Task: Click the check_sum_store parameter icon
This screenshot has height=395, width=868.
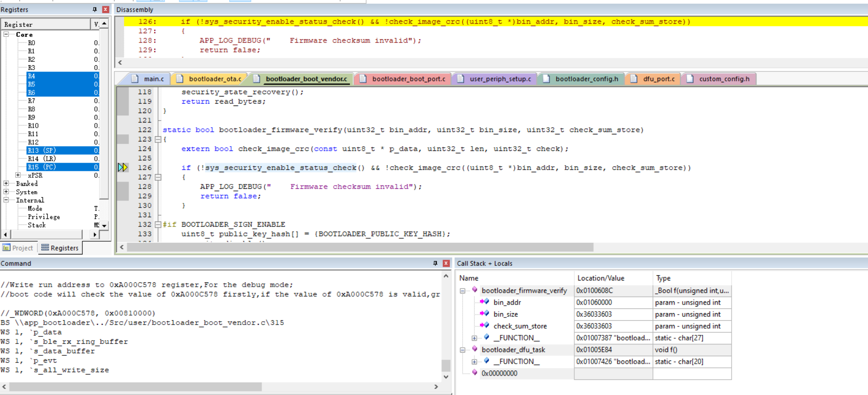Action: (484, 326)
